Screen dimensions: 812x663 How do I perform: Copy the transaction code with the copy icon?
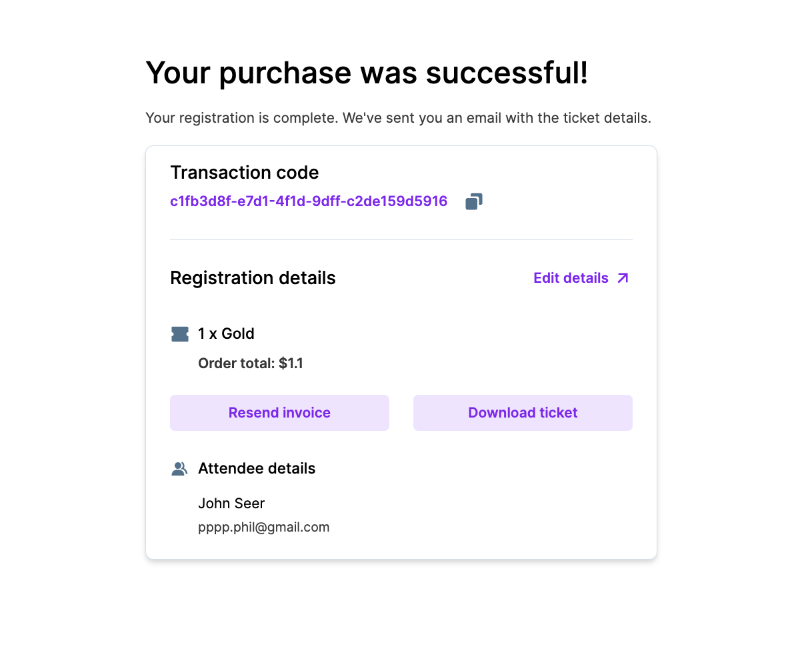[x=474, y=201]
